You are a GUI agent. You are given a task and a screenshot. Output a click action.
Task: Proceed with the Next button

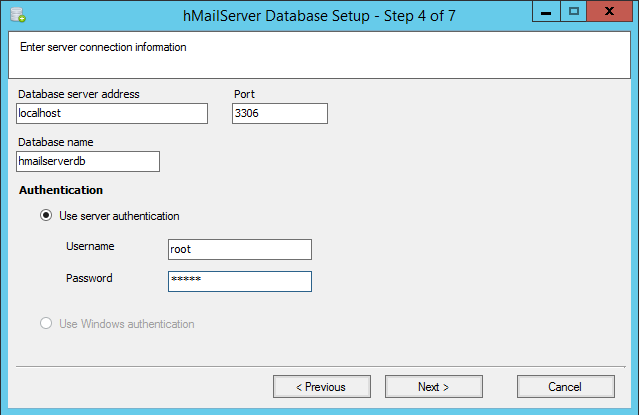tap(434, 386)
